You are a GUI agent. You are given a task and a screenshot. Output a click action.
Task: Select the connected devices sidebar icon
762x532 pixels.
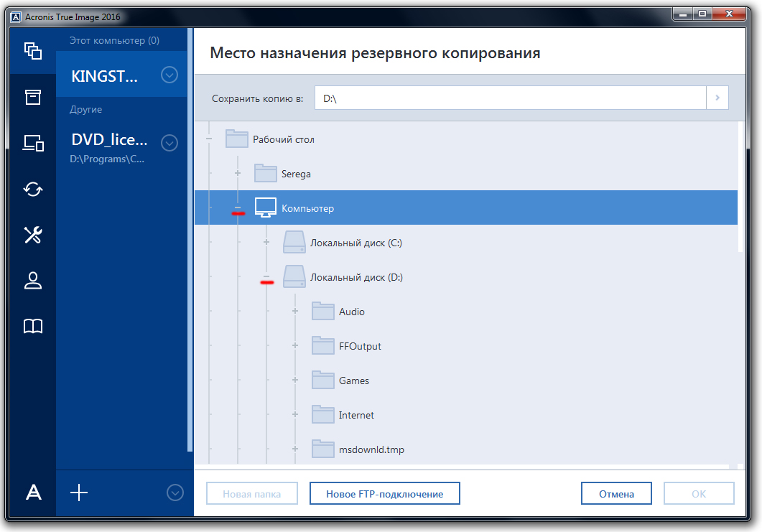pos(32,143)
